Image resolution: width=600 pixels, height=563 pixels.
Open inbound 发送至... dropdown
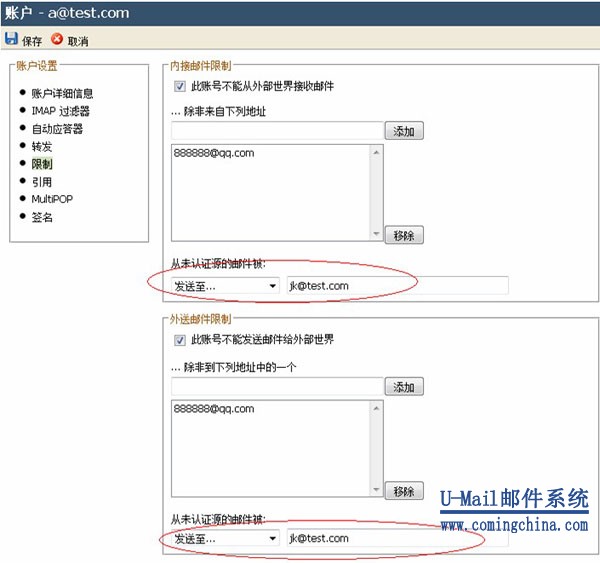tap(225, 286)
